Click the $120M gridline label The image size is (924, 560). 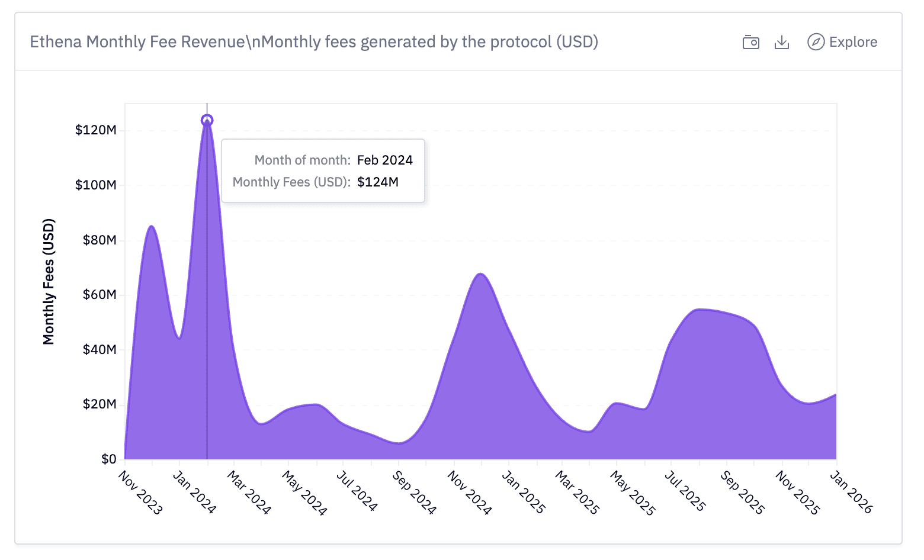[95, 130]
